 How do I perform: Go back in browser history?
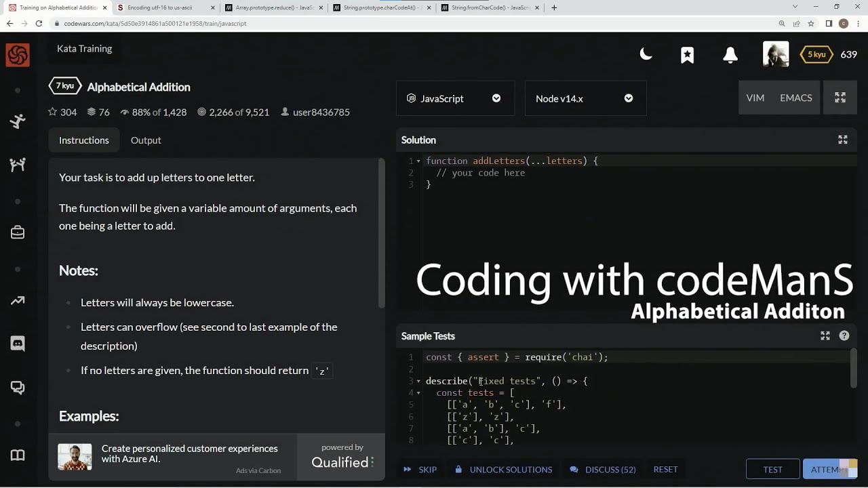pos(9,23)
